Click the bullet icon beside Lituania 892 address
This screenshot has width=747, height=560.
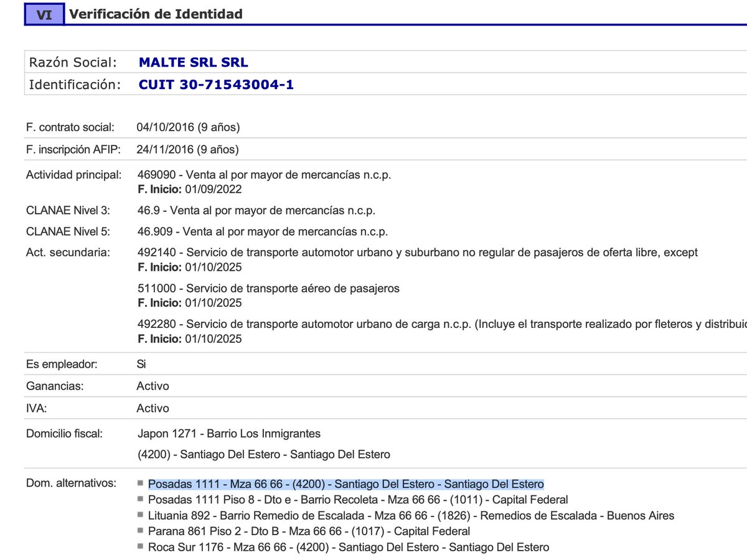click(141, 515)
